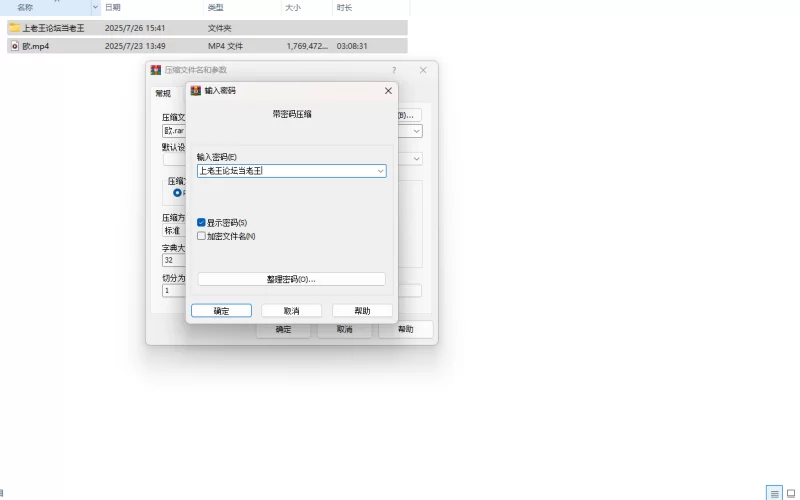
Task: Click the MP4 文件 type cell
Action: click(225, 46)
